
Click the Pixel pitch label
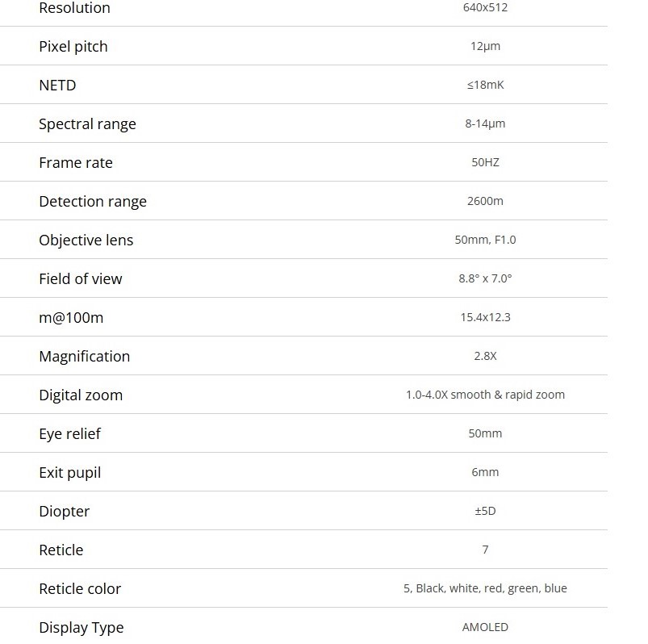point(73,47)
